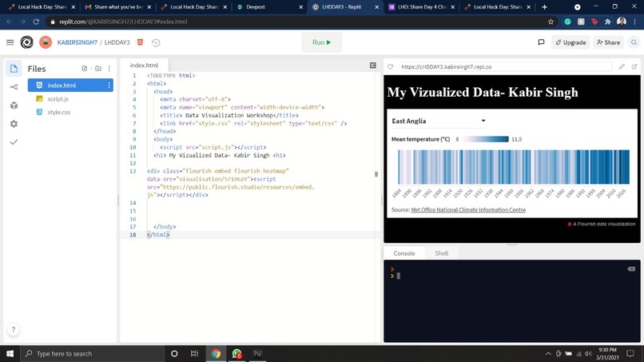Viewport: 644px width, 362px height.
Task: Click the webview URL field
Action: [x=505, y=66]
